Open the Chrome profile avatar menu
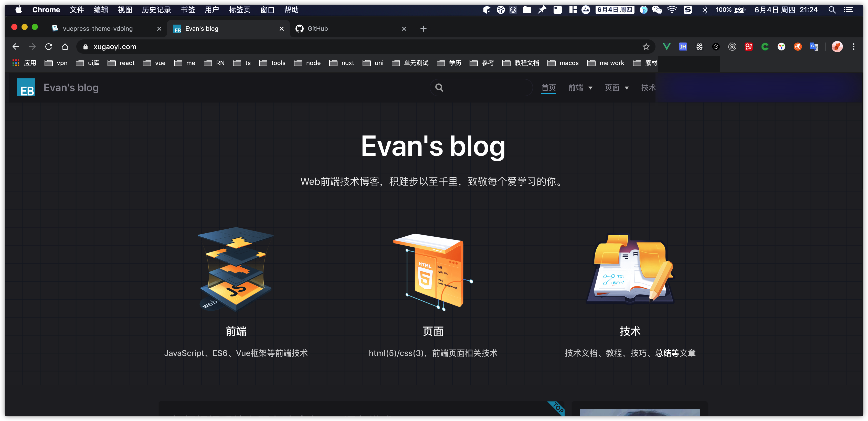 pos(837,47)
